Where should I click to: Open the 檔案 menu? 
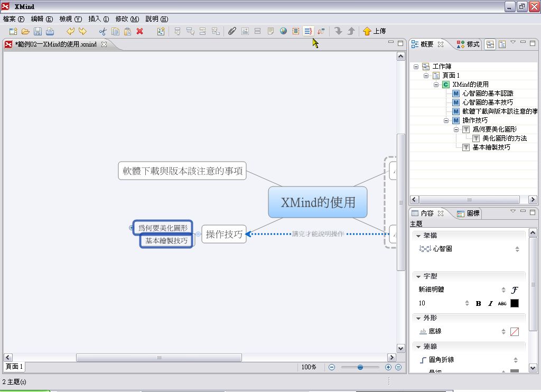pos(13,19)
